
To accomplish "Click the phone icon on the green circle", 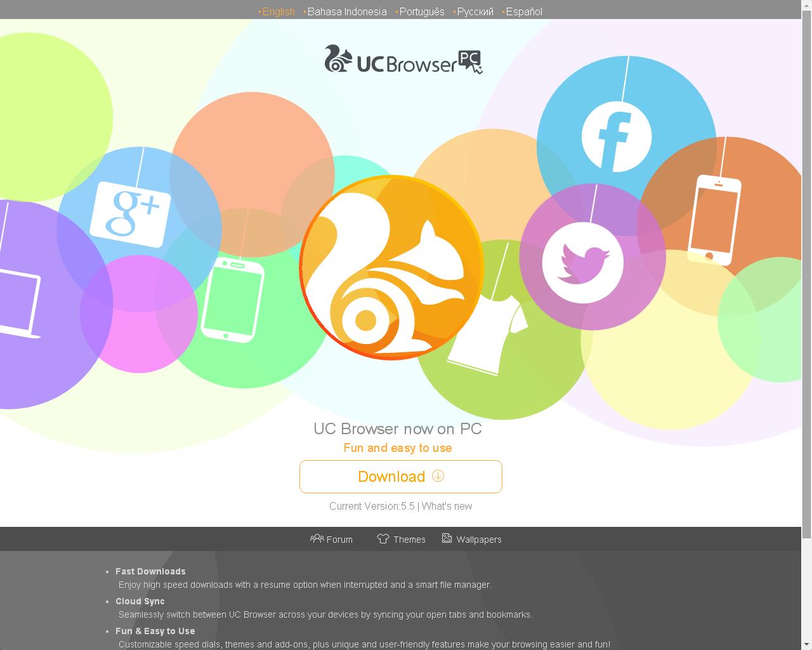I will (x=232, y=300).
